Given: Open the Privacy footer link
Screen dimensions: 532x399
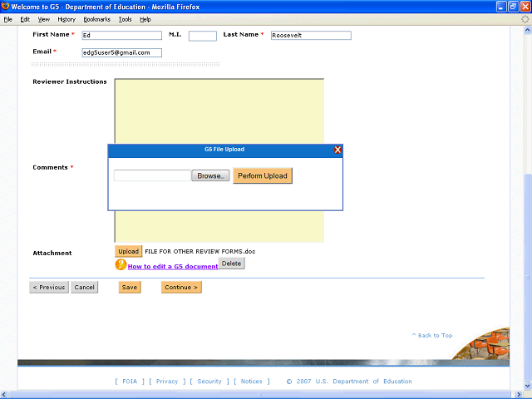Looking at the screenshot, I should point(167,382).
